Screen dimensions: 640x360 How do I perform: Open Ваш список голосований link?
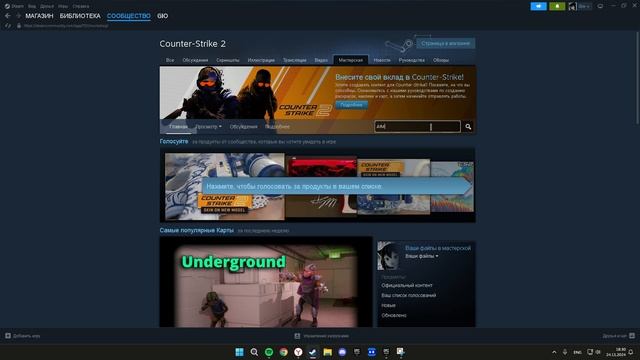pyautogui.click(x=409, y=295)
